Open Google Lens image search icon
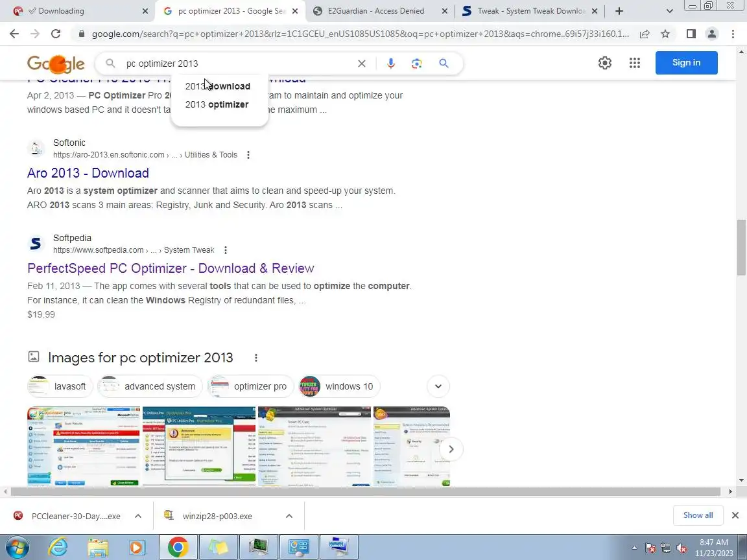Screen dimensions: 747x560 tap(417, 64)
